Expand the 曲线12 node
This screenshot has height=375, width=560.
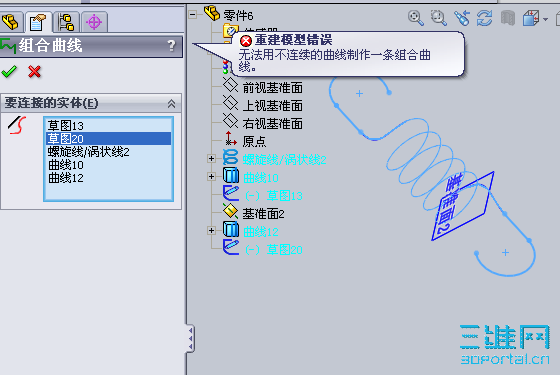pyautogui.click(x=211, y=230)
